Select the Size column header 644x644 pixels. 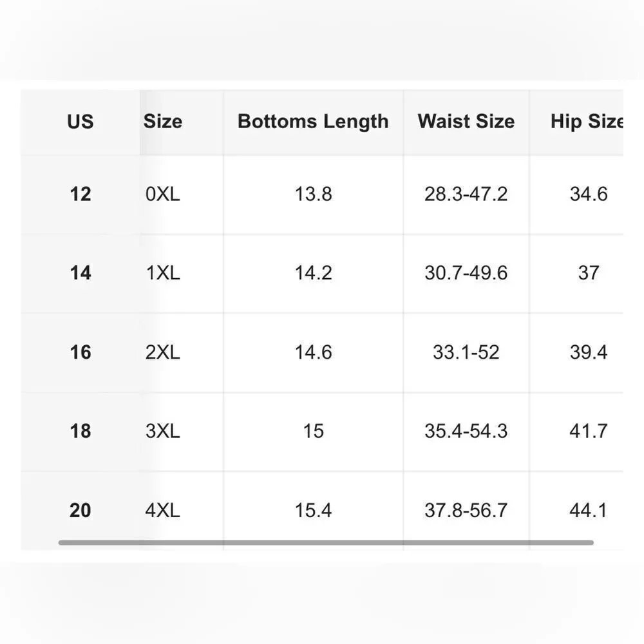pos(163,122)
